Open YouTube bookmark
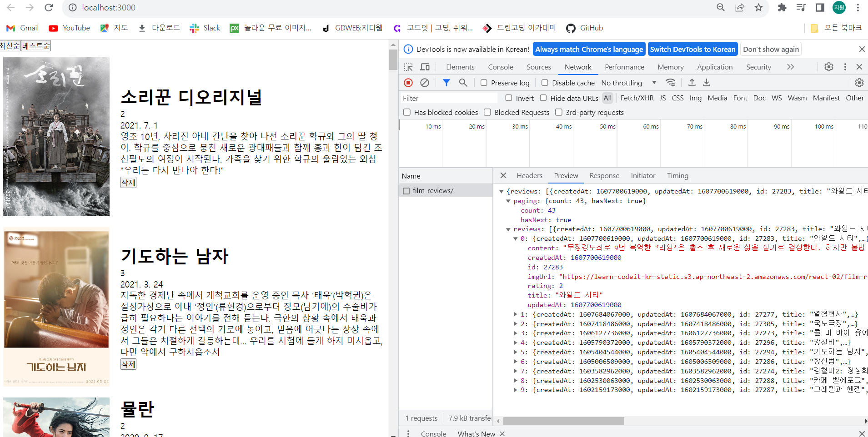868x437 pixels. click(70, 28)
